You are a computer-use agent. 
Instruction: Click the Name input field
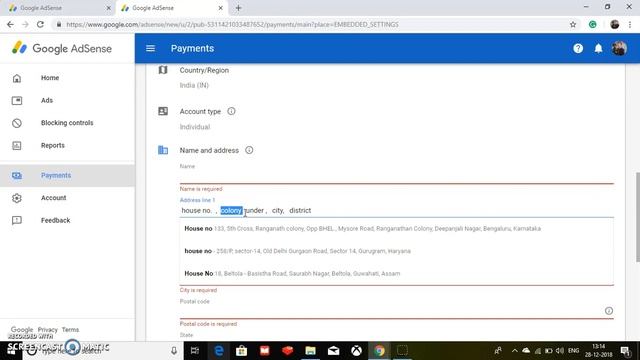396,178
